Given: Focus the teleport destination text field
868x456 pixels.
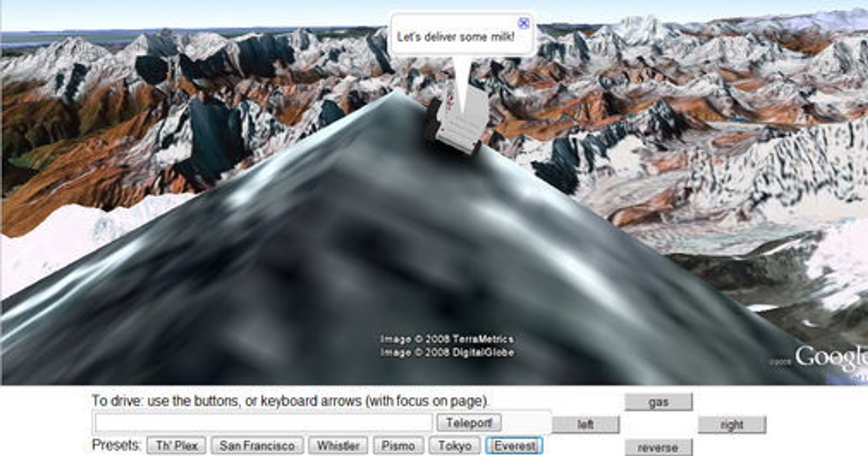Looking at the screenshot, I should pyautogui.click(x=263, y=423).
